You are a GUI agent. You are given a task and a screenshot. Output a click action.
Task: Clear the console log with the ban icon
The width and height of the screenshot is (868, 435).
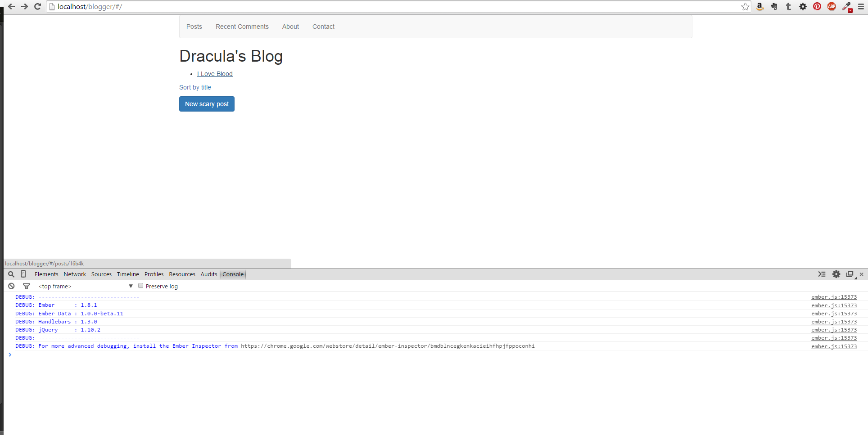click(x=11, y=286)
